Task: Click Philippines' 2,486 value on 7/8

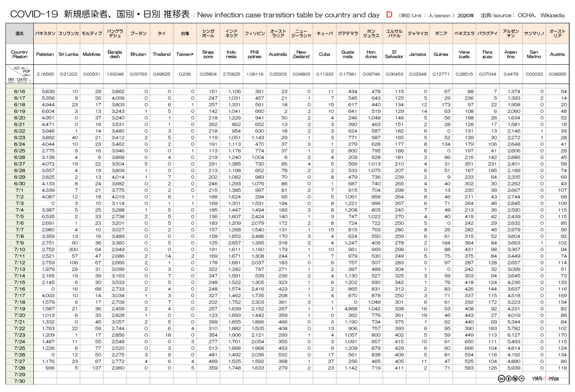Action: (x=258, y=236)
